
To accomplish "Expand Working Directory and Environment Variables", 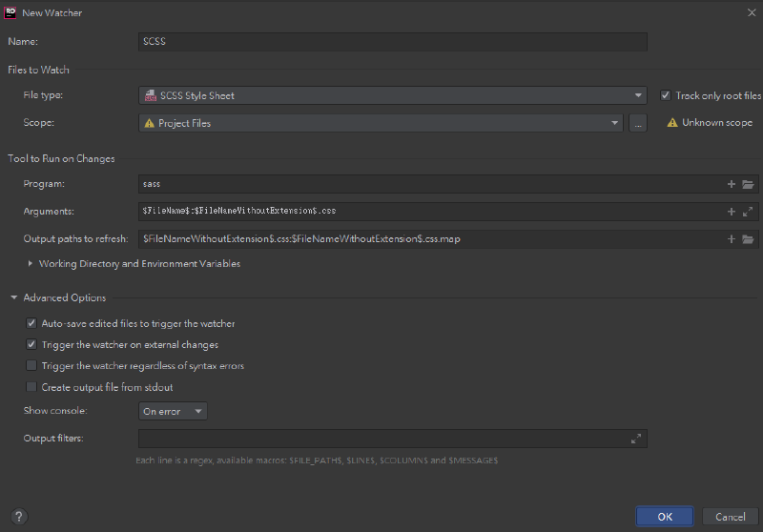I will click(x=31, y=263).
